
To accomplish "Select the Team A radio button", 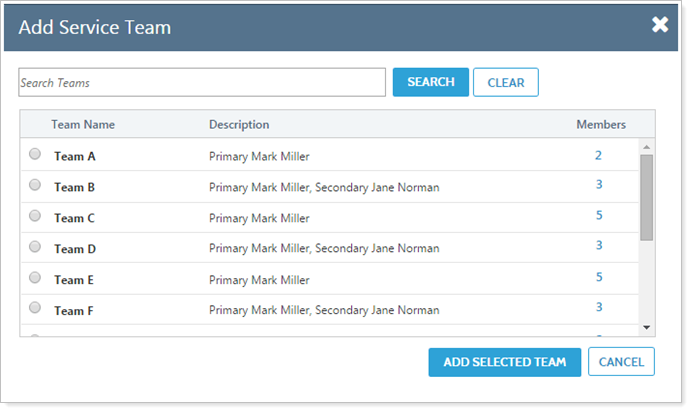I will tap(36, 154).
